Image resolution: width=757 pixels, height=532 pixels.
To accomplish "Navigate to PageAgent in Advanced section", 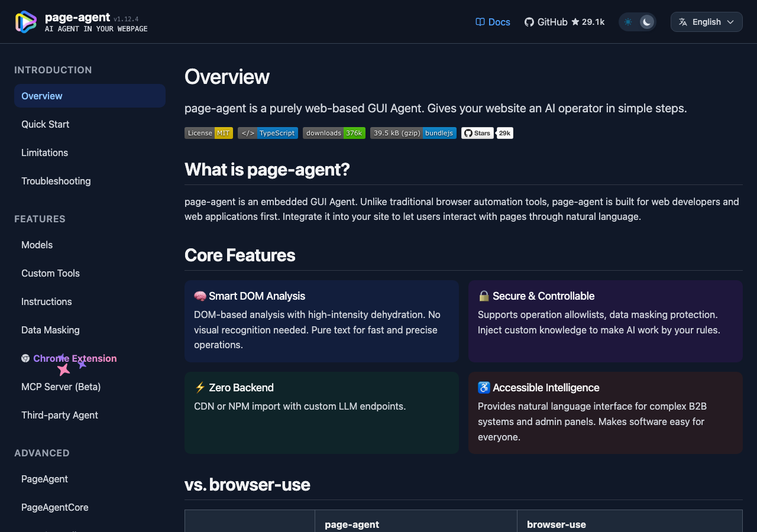I will 90,479.
